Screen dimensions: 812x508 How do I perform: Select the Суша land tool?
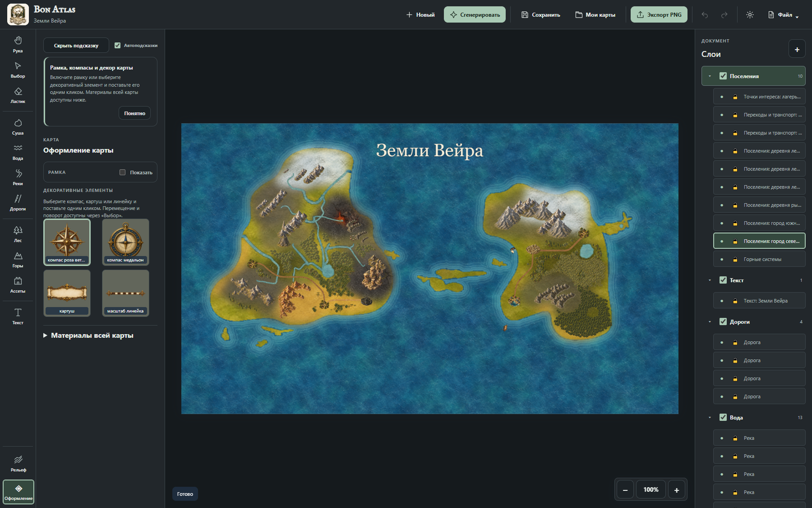pos(18,126)
